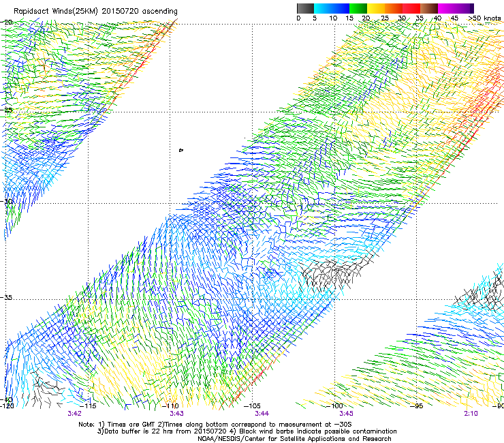Image resolution: width=504 pixels, height=443 pixels.
Task: Click the '10' label under the color bar
Action: pos(333,18)
